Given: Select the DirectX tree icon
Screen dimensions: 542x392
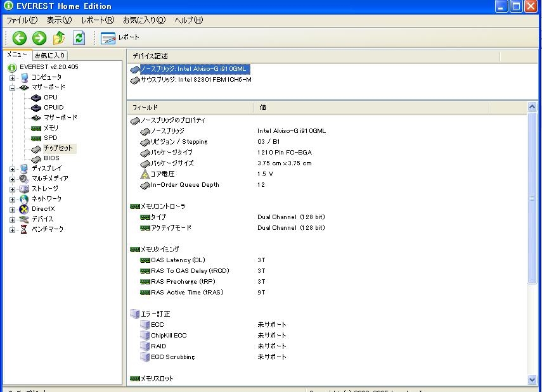Looking at the screenshot, I should pyautogui.click(x=24, y=209).
